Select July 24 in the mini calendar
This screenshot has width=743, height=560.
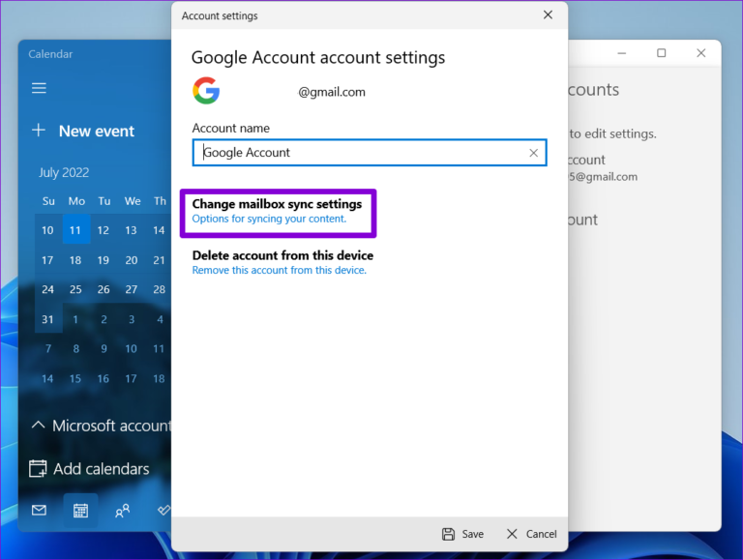coord(47,289)
